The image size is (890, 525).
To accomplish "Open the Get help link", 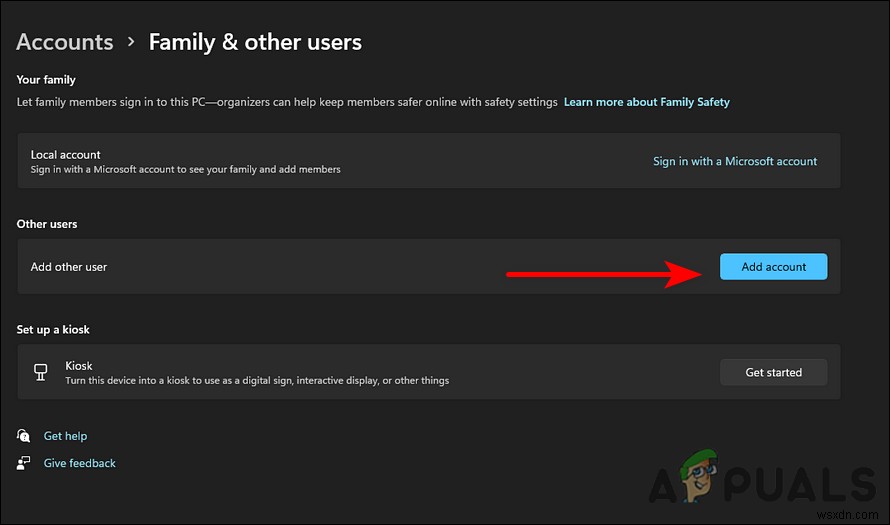I will [65, 436].
